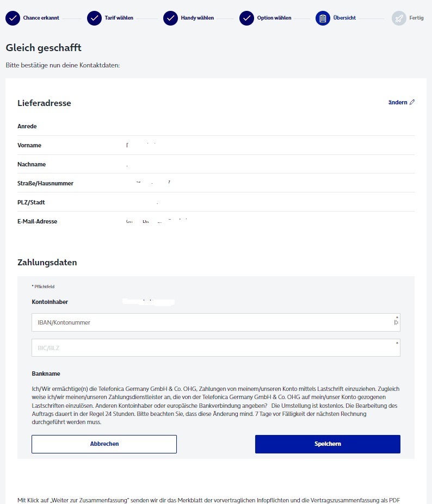Viewport: 432px width, 504px height.
Task: Click the Fertig rocket step icon
Action: coord(399,18)
